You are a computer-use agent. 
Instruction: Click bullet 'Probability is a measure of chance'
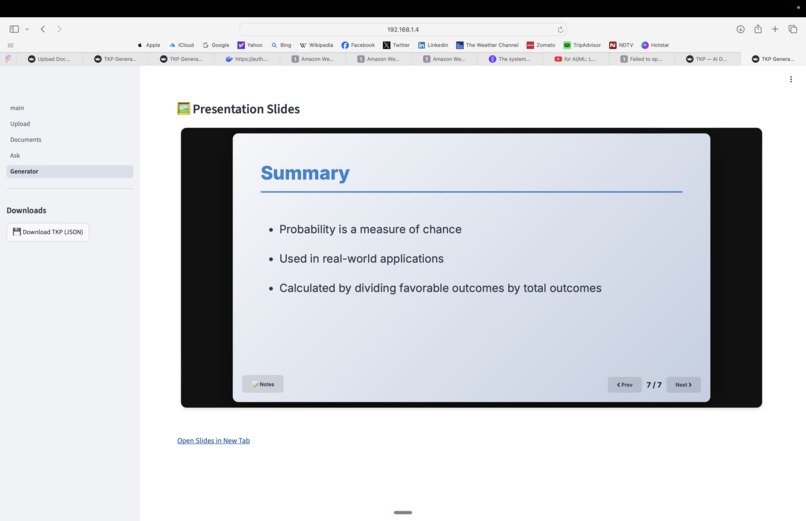370,229
